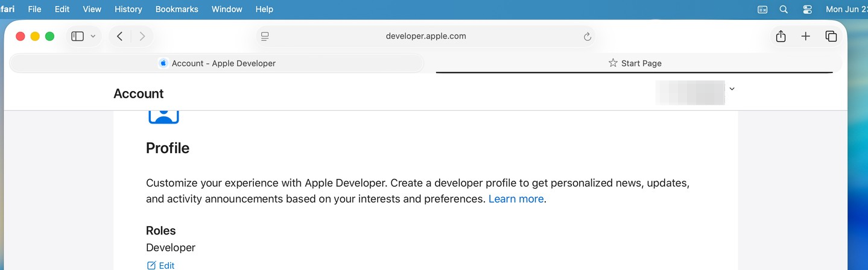868x270 pixels.
Task: Open Control Center in the menu bar
Action: pyautogui.click(x=808, y=9)
